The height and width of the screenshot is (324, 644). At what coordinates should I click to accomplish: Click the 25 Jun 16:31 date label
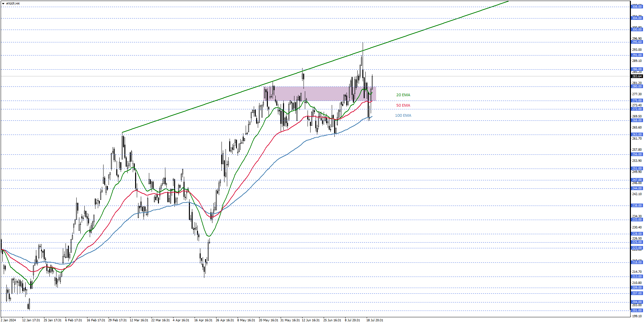point(332,320)
